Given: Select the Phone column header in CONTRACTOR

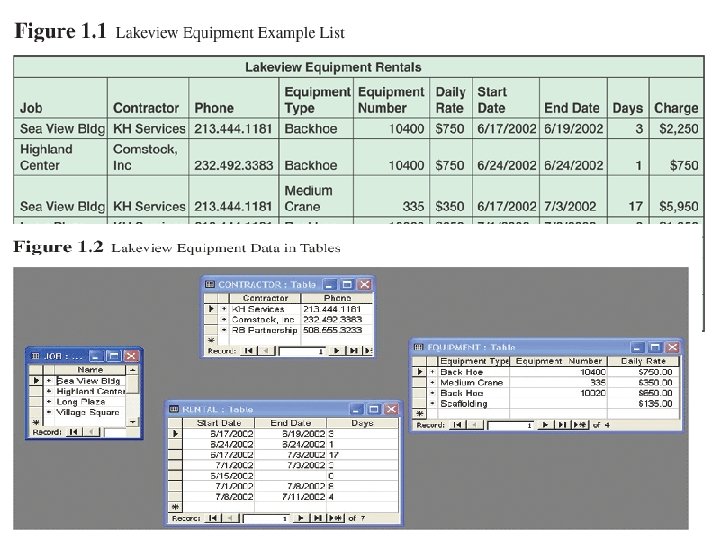Looking at the screenshot, I should [337, 298].
